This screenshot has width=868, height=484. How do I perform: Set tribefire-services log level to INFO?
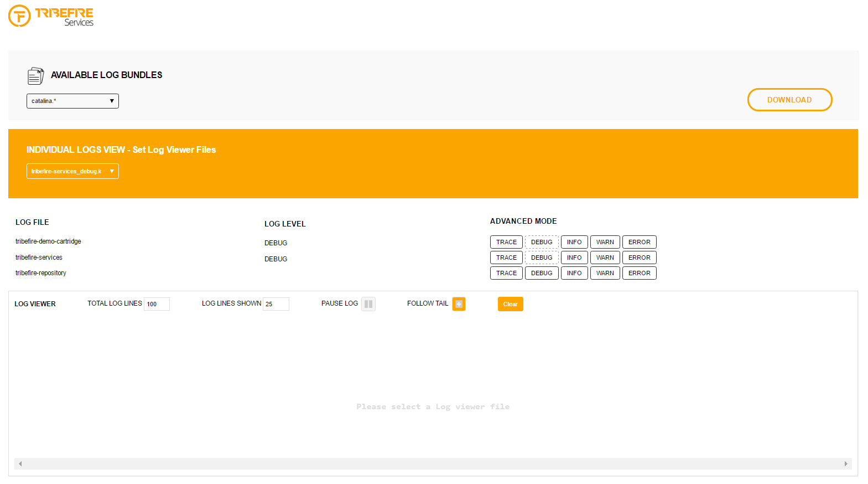tap(574, 258)
